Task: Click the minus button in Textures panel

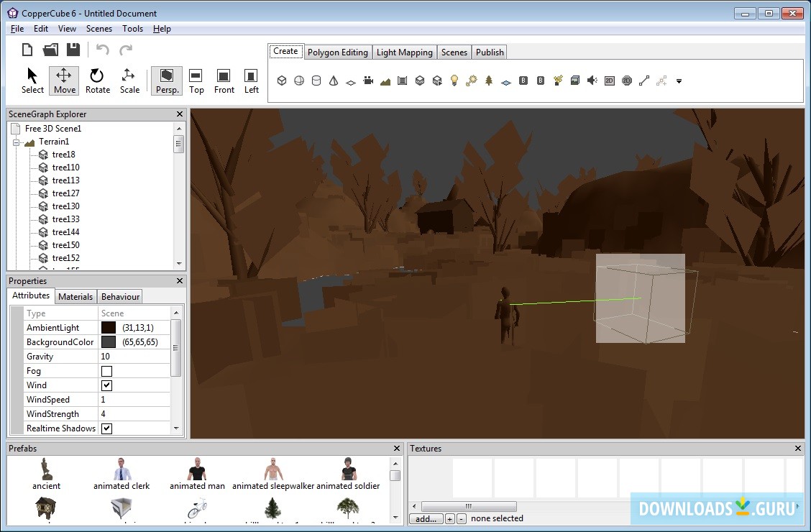Action: tap(462, 518)
